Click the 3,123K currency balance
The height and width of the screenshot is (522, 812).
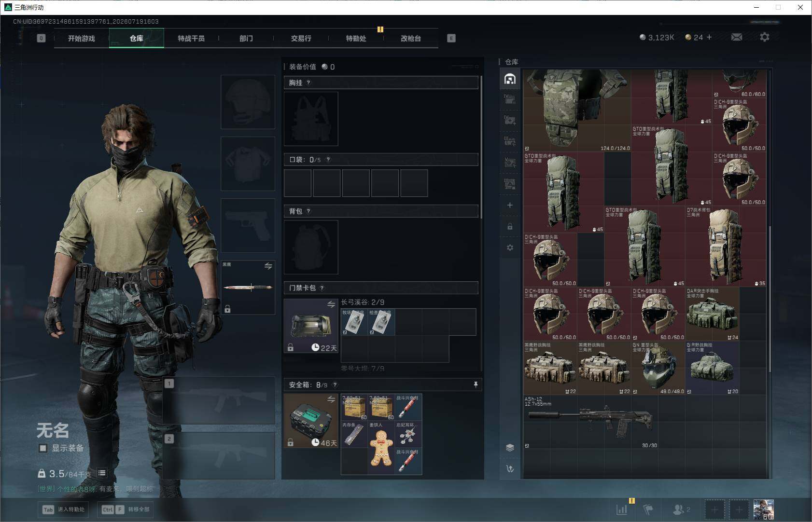point(657,37)
